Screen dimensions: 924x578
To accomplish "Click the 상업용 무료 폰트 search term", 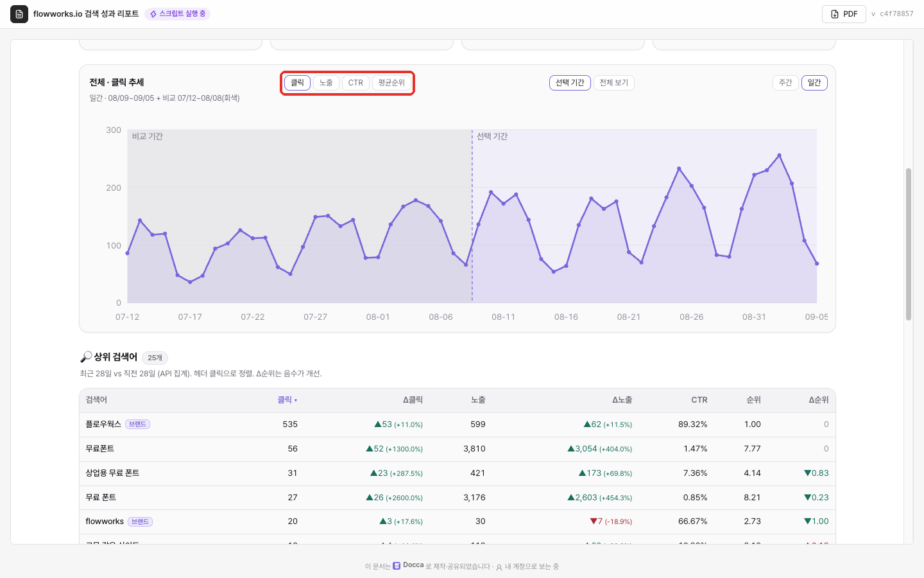I will 112,473.
